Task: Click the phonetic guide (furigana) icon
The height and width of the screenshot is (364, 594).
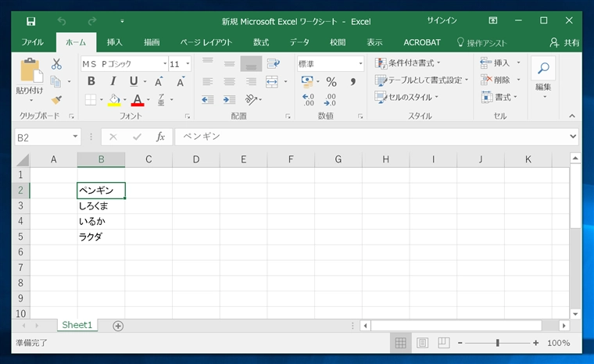Action: (161, 100)
